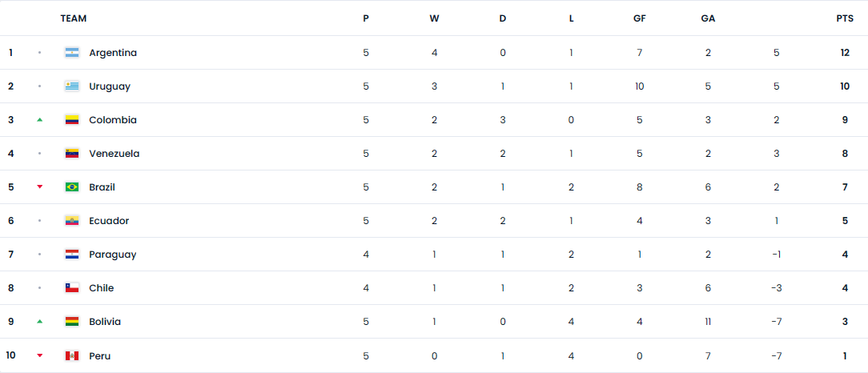Click the Peru flag icon
The height and width of the screenshot is (373, 868).
tap(72, 355)
